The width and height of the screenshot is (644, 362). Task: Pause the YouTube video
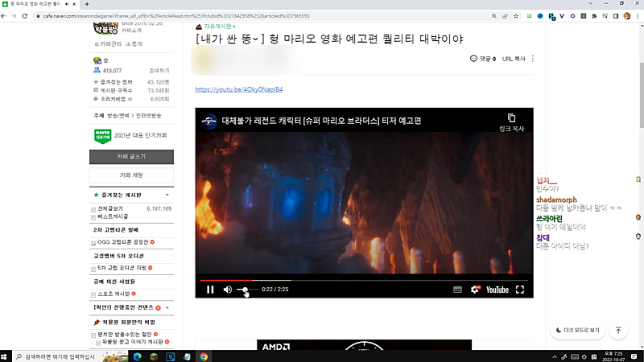(209, 290)
